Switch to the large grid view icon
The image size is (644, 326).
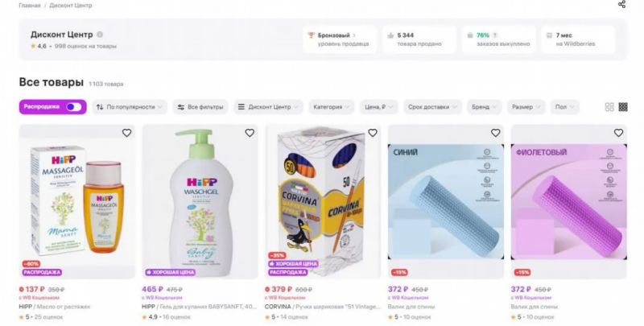(x=609, y=107)
